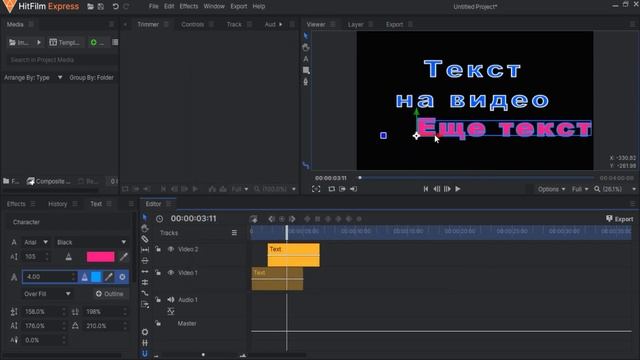Play the video in the Viewer
This screenshot has height=360, width=640.
click(458, 189)
